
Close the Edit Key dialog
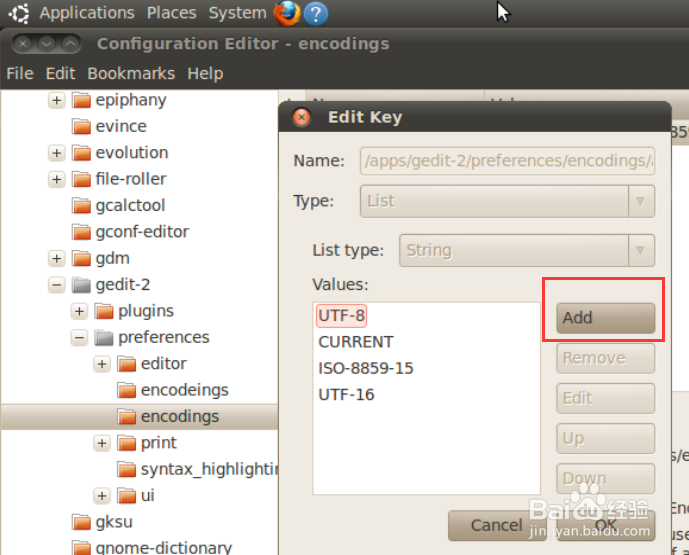click(301, 117)
